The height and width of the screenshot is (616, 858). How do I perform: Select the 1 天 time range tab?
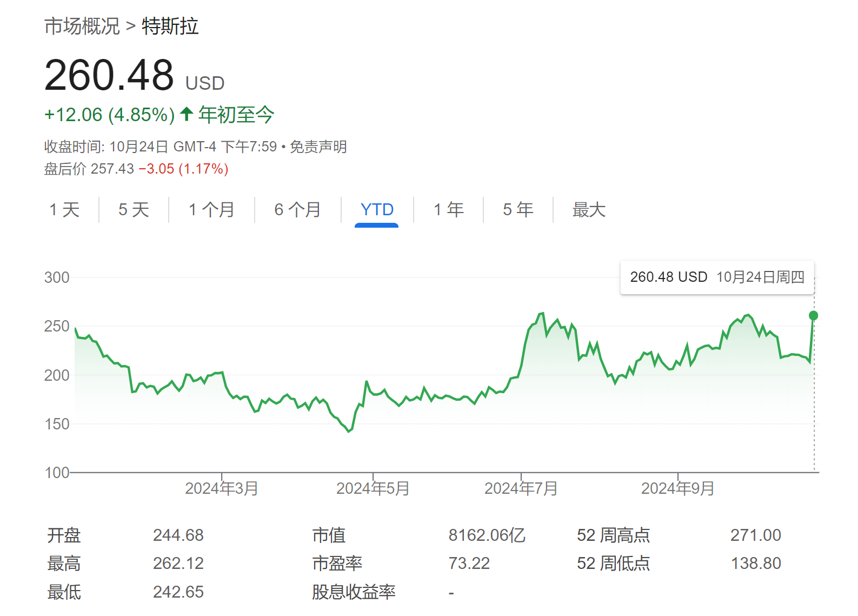pos(64,210)
